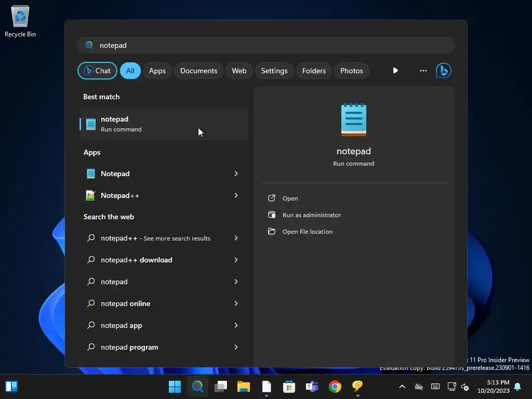Choose Open file location
Screen dimensions: 532x399
coord(308,232)
